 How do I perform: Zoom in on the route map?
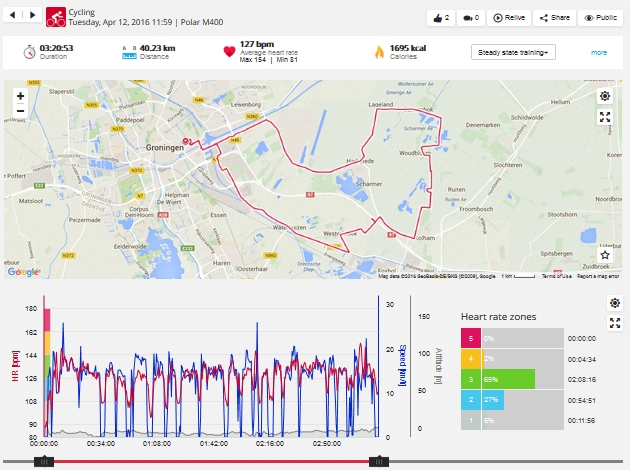coord(20,96)
